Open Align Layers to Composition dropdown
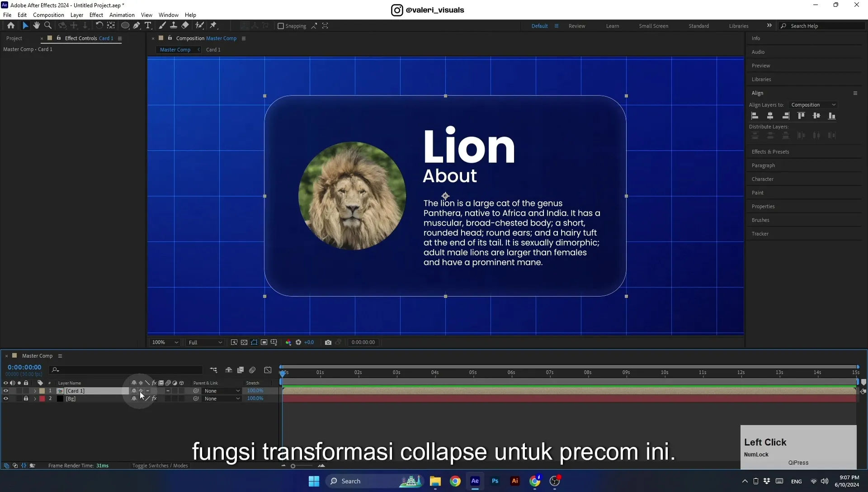The width and height of the screenshot is (868, 492). 813,105
